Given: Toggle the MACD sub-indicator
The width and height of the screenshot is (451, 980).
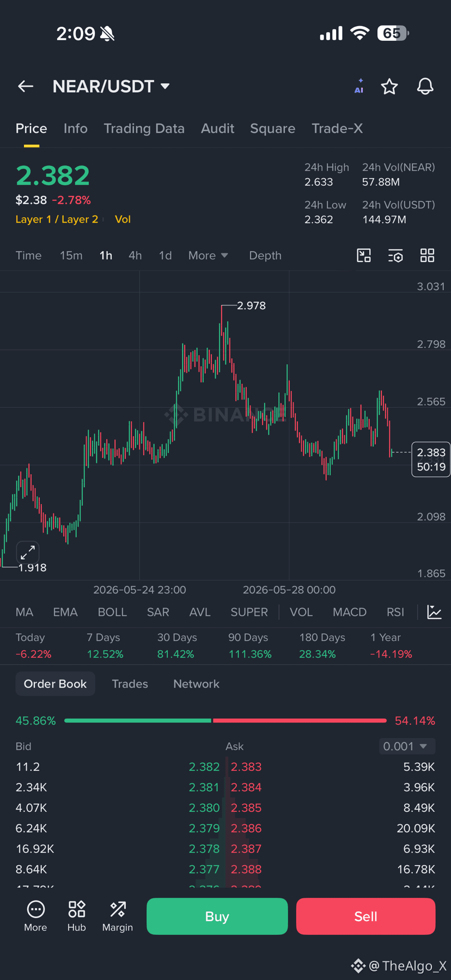Looking at the screenshot, I should click(x=350, y=612).
